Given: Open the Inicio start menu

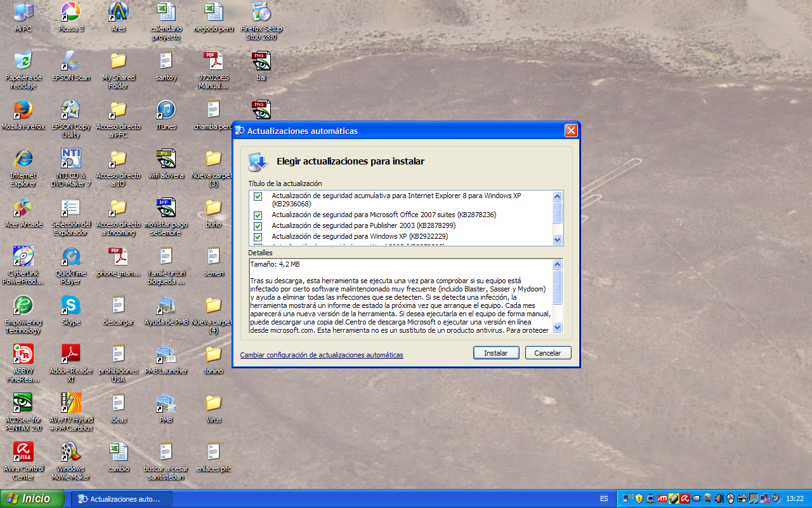Looking at the screenshot, I should [x=32, y=498].
